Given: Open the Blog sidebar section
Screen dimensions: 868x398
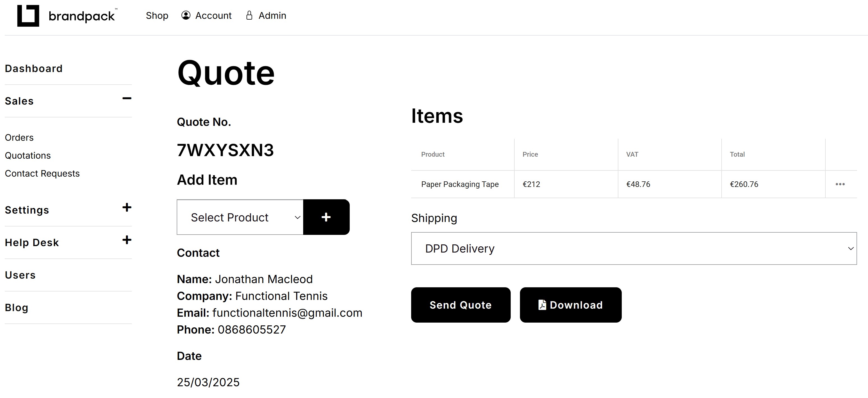Looking at the screenshot, I should pos(17,308).
